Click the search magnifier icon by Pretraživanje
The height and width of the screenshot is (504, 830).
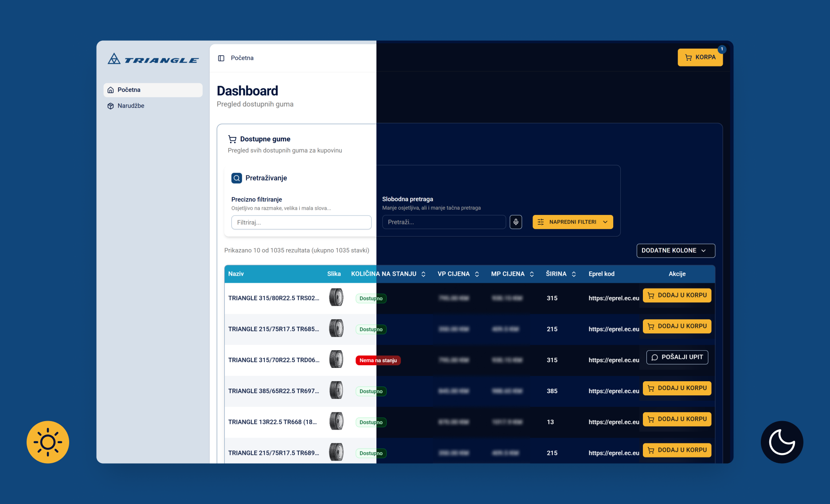click(x=237, y=178)
